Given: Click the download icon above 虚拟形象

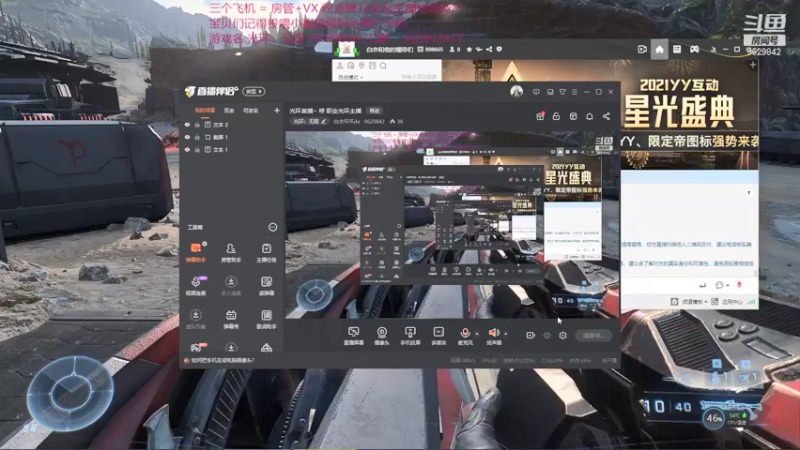Looking at the screenshot, I should [195, 315].
